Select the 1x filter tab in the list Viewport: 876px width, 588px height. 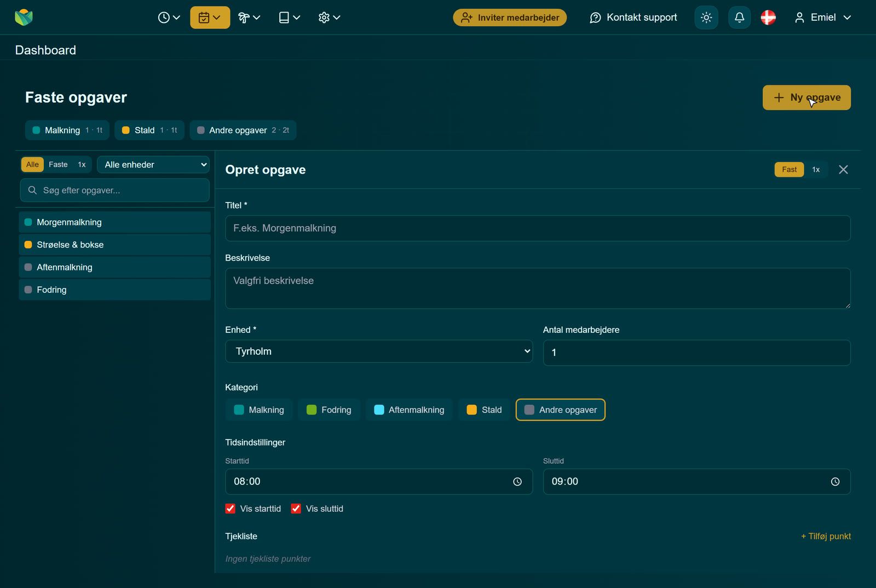tap(82, 165)
